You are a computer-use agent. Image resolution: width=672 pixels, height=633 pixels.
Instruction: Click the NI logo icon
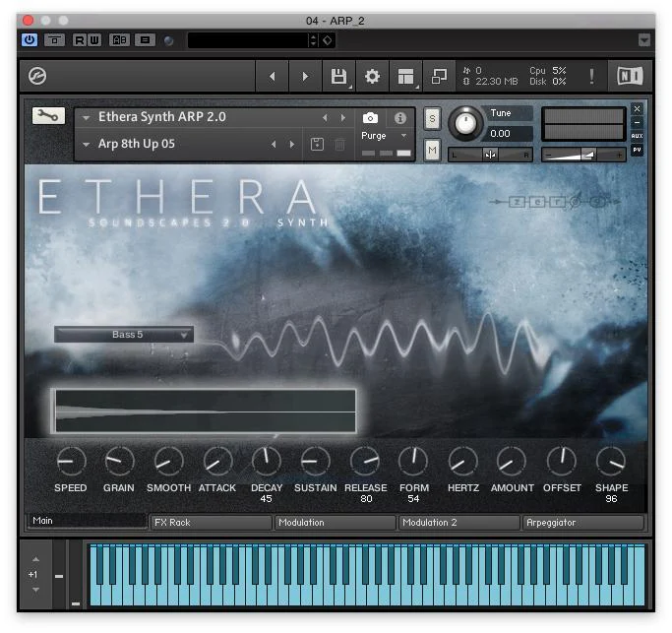click(x=630, y=76)
